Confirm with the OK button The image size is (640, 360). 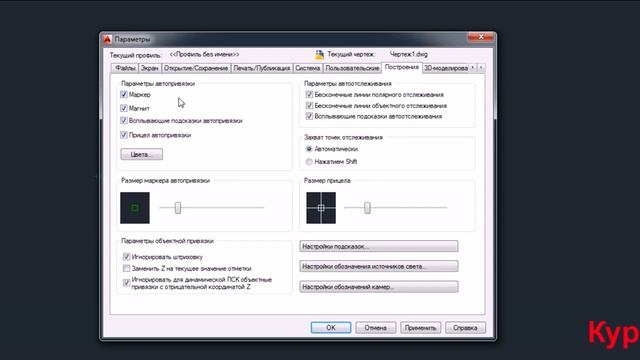[331, 328]
